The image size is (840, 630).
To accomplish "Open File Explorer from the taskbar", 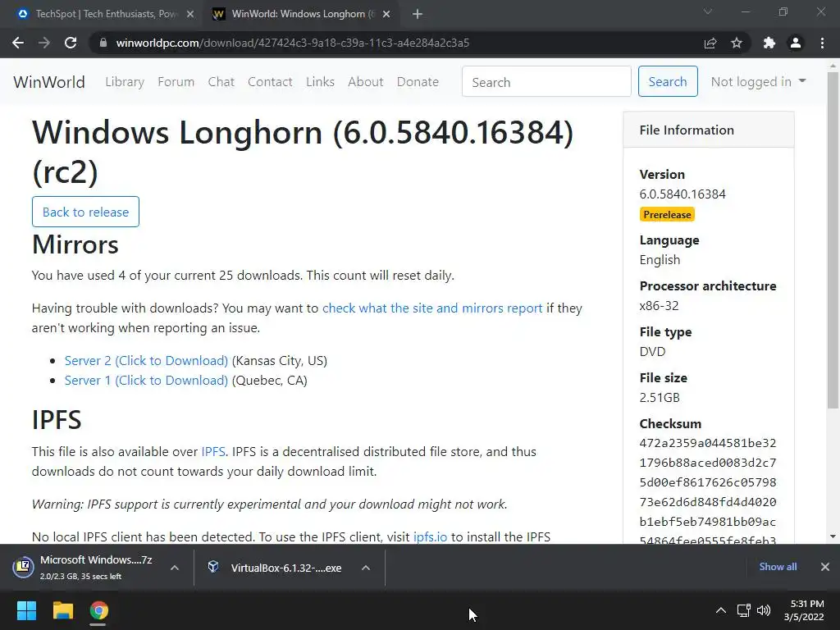I will (62, 610).
